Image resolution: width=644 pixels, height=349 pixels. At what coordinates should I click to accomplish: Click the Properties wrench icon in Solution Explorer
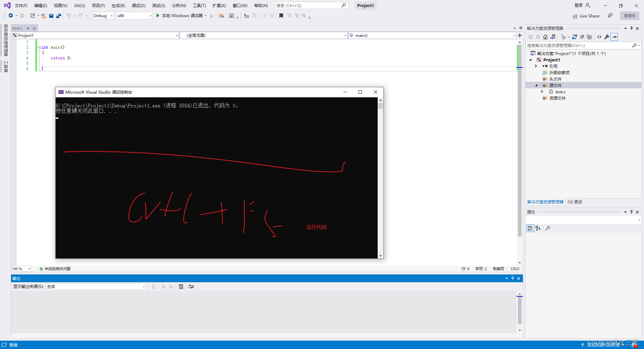[607, 37]
